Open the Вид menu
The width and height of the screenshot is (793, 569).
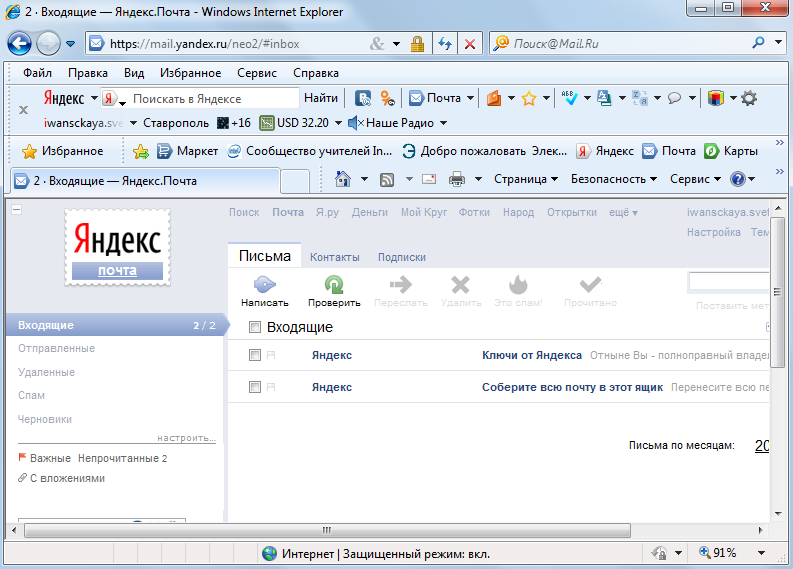134,73
